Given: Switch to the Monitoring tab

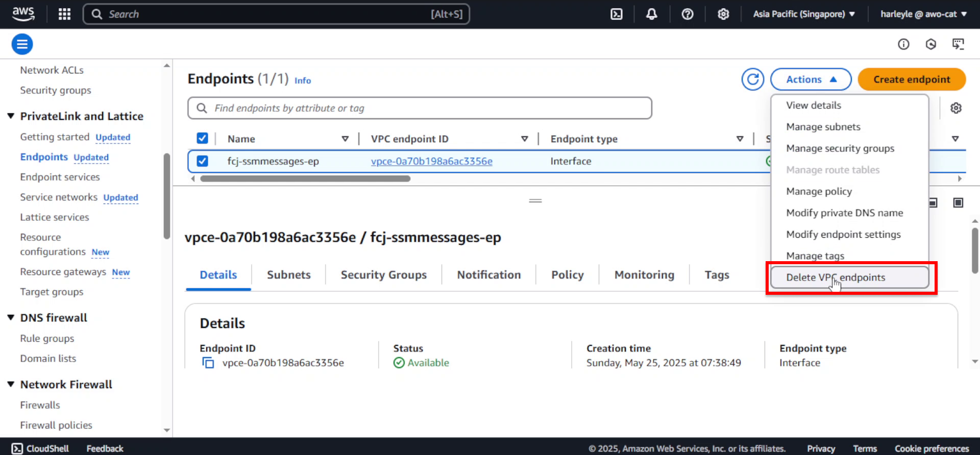Looking at the screenshot, I should click(644, 275).
